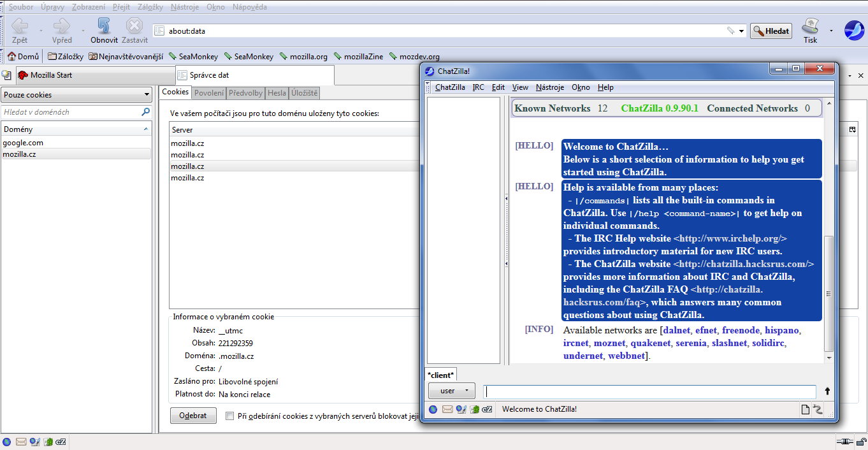The image size is (868, 450).
Task: Switch to the Úložiště tab
Action: click(305, 93)
